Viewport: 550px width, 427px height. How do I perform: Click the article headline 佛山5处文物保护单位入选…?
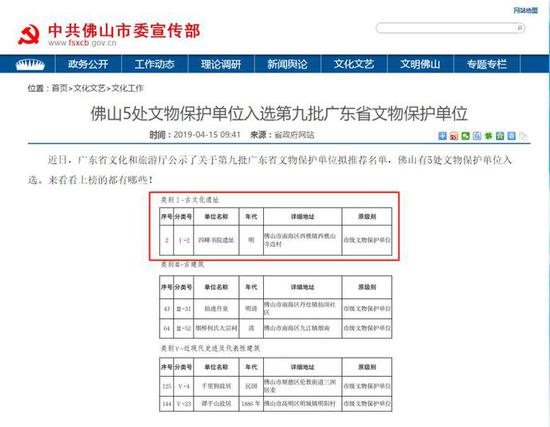click(x=279, y=113)
